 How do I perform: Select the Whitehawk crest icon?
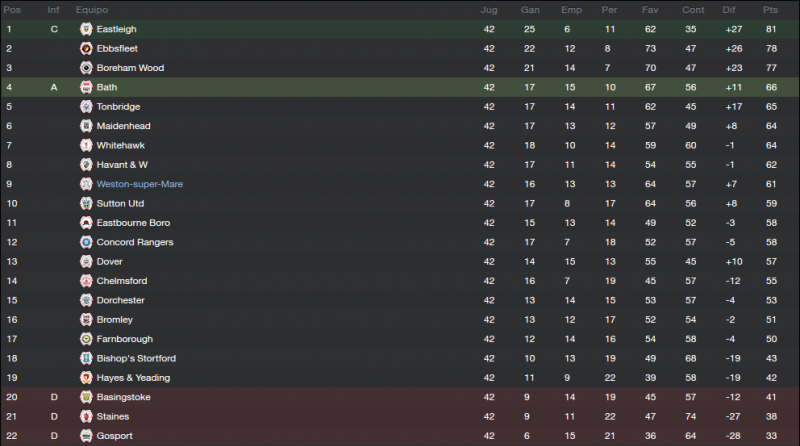(86, 145)
